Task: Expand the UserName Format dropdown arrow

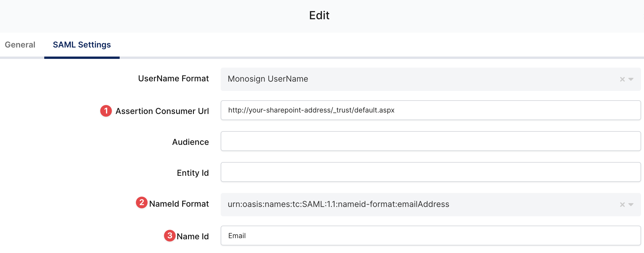Action: click(631, 79)
